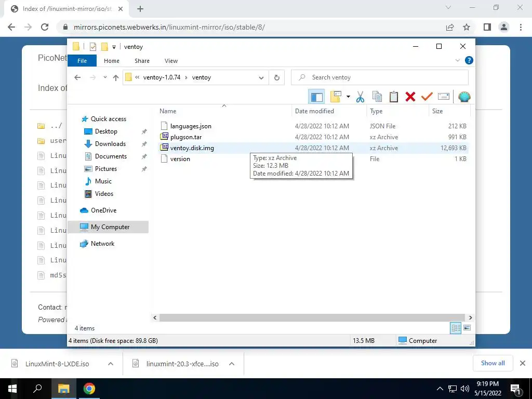
Task: Open options for LinuxMint-8-LXDE.iso download
Action: (x=111, y=364)
